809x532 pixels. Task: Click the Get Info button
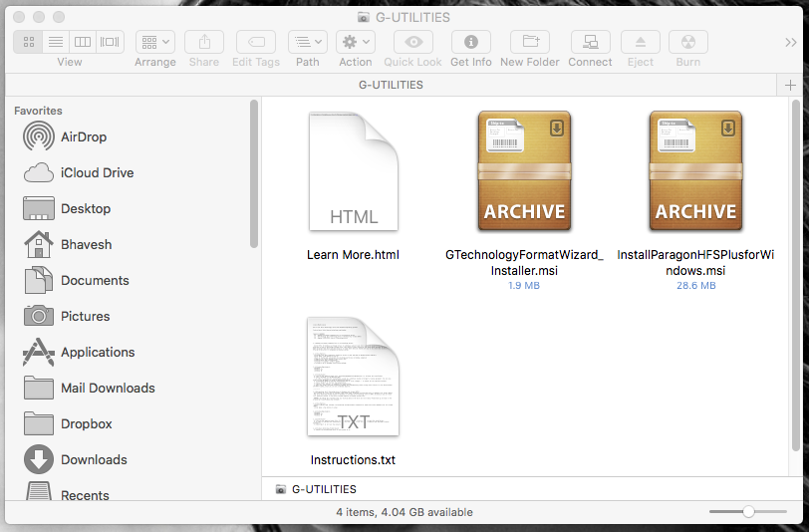(471, 42)
